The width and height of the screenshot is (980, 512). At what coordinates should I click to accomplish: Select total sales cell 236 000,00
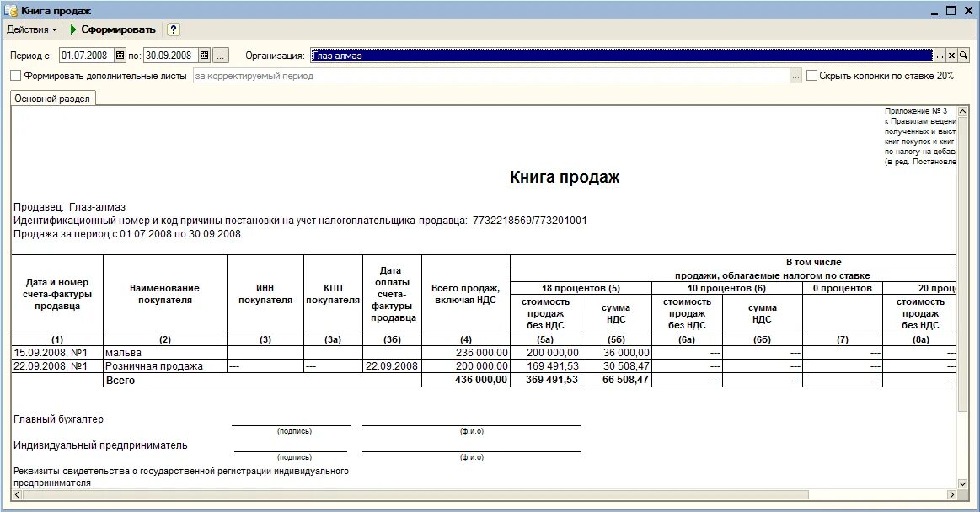point(466,353)
